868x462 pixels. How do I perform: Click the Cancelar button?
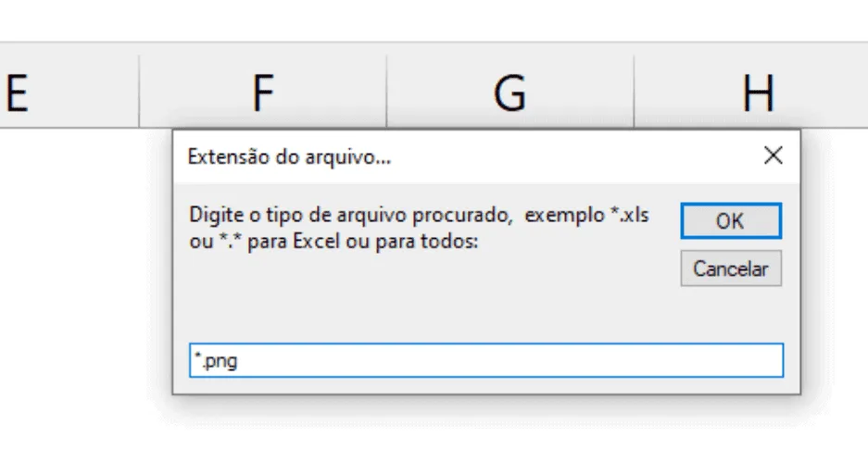[731, 268]
